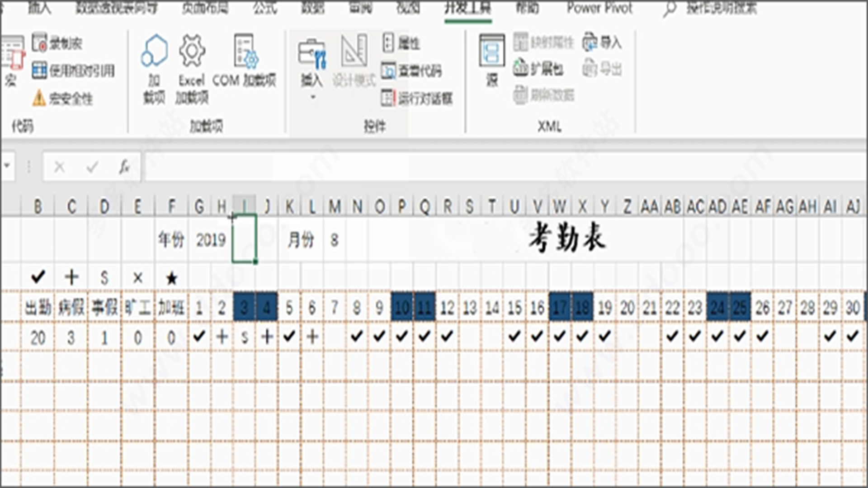The width and height of the screenshot is (868, 488).
Task: Expand the Name Box dropdown arrow
Action: [x=7, y=166]
